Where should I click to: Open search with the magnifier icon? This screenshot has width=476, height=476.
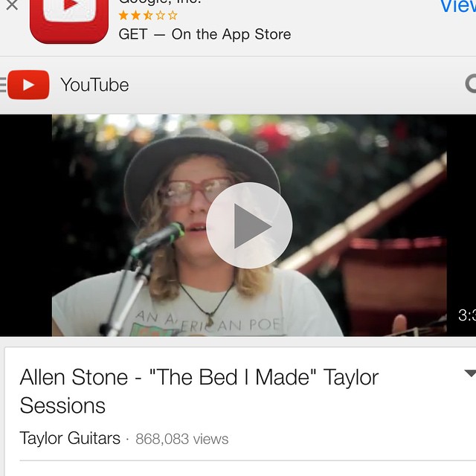tap(471, 84)
